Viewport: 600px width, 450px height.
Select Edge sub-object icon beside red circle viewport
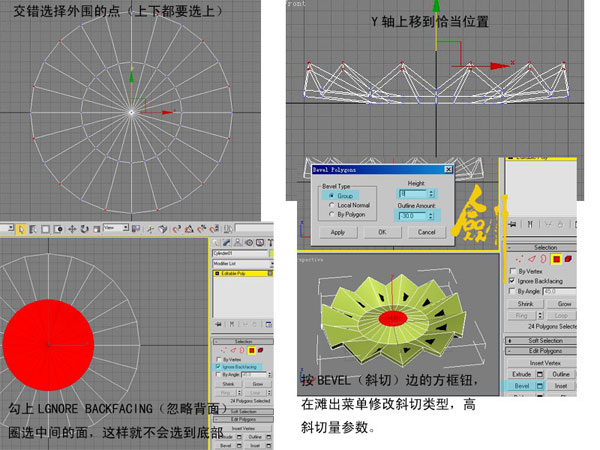pos(233,350)
